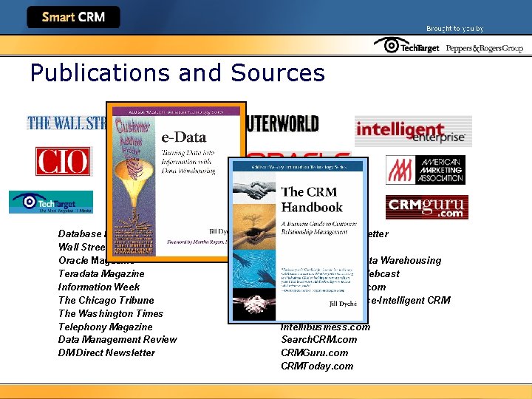Click the American Marketing Association logo
Image resolution: width=532 pixels, height=399 pixels.
pos(426,170)
